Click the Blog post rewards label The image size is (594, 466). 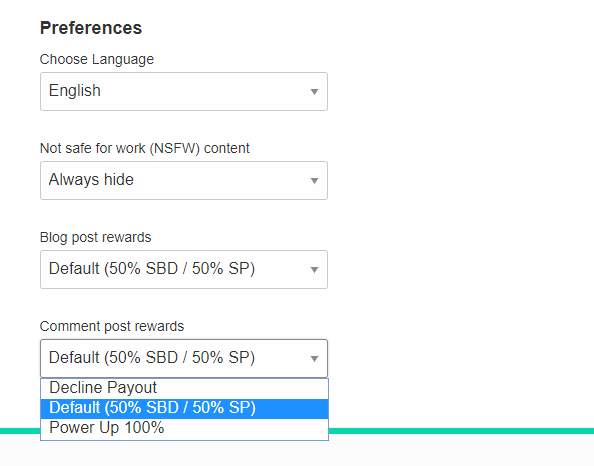point(95,237)
